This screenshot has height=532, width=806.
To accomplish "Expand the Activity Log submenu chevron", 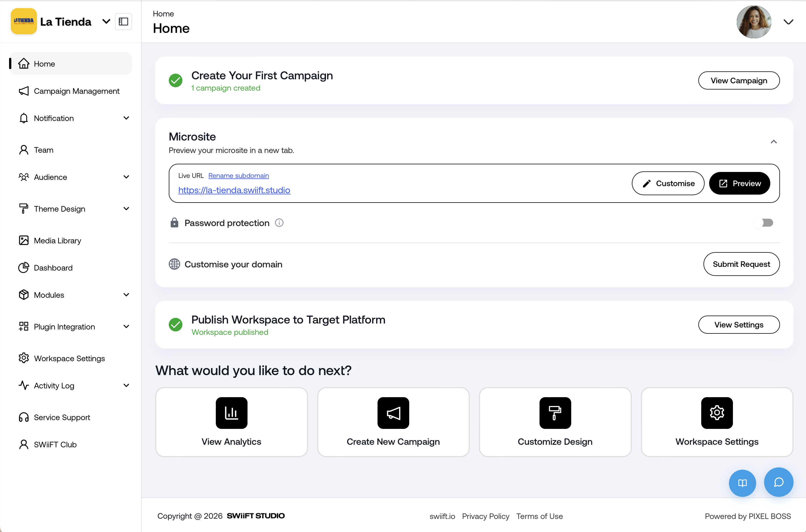I will [x=126, y=386].
